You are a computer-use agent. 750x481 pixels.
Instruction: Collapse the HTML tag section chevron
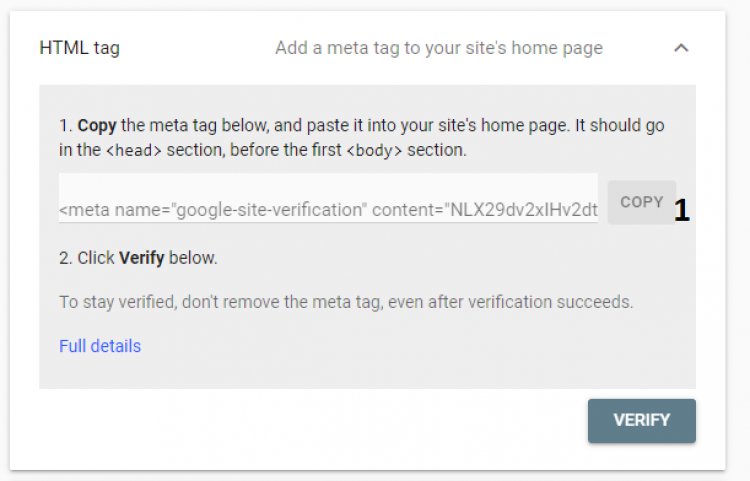pyautogui.click(x=681, y=48)
